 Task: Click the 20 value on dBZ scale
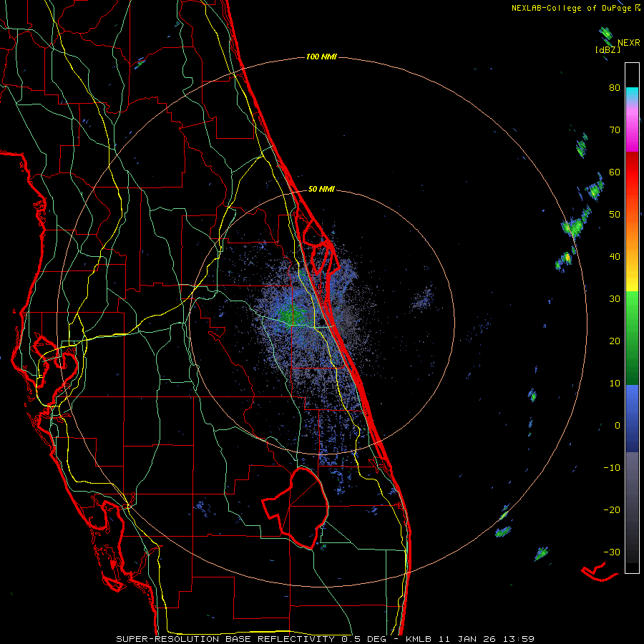click(x=615, y=341)
